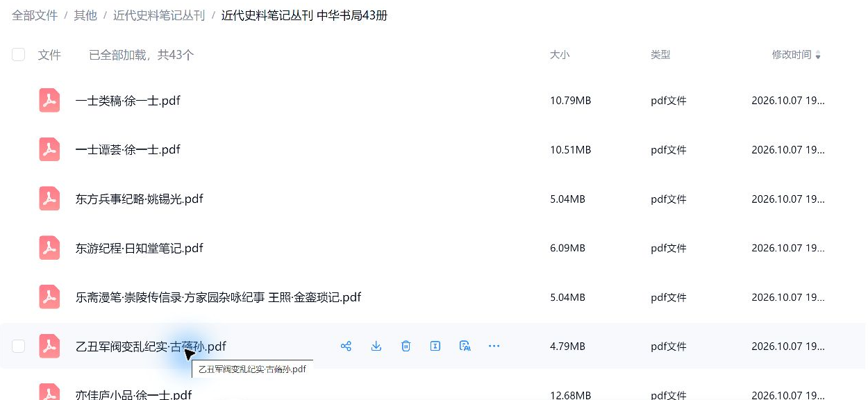Check the box for 乙丑军阀变乱纪实·古蓓孙.pdf

pos(19,346)
